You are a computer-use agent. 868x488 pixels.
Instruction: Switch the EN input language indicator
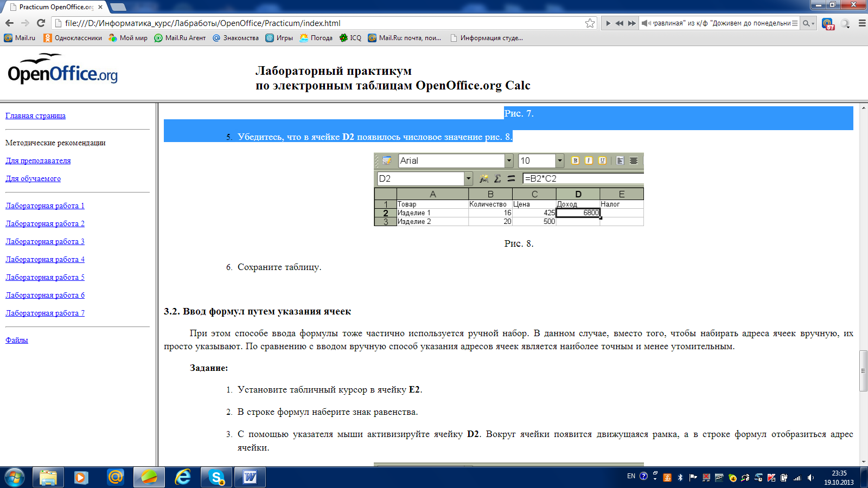tap(631, 476)
